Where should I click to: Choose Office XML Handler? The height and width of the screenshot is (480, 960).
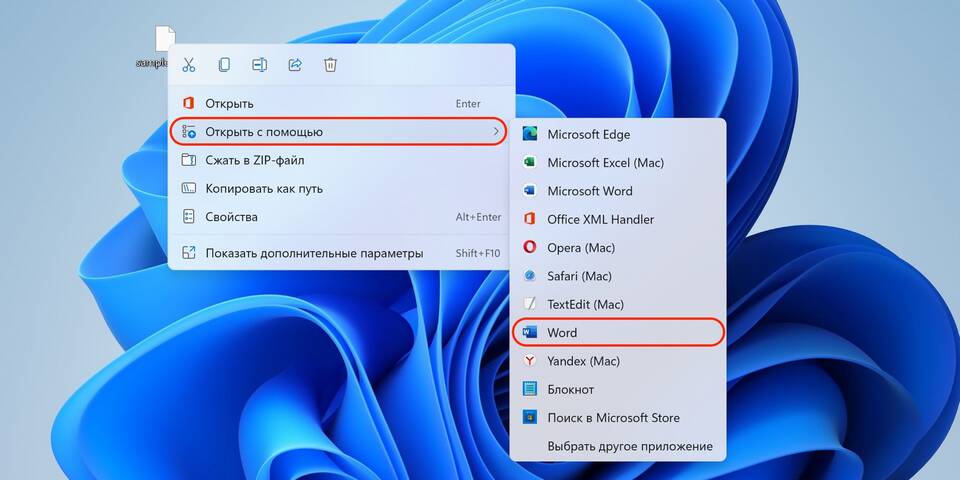618,219
